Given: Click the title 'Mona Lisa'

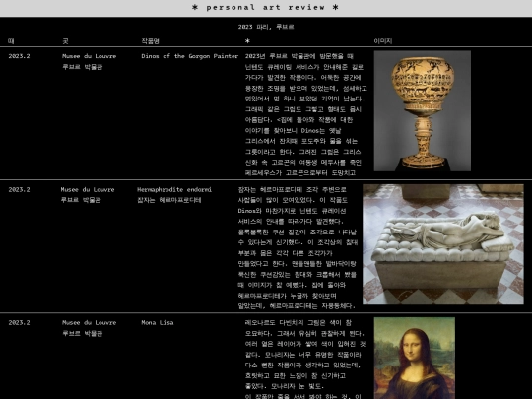Looking at the screenshot, I should click(x=158, y=323).
